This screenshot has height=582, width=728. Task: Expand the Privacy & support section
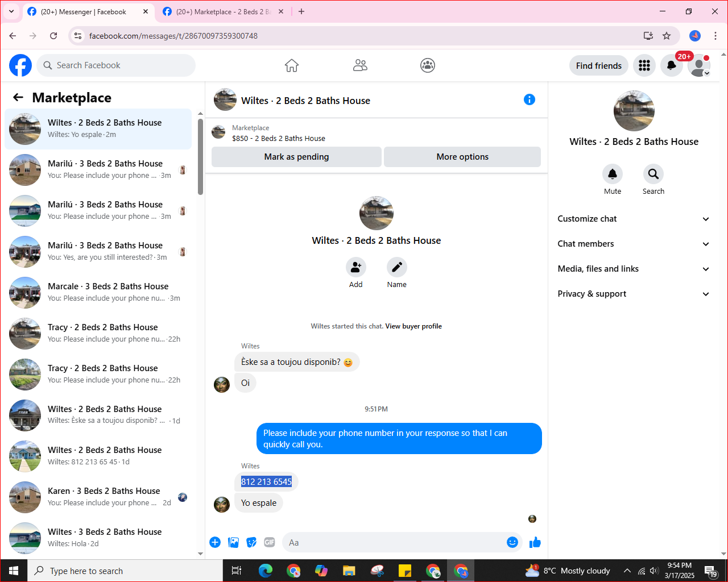pos(634,294)
